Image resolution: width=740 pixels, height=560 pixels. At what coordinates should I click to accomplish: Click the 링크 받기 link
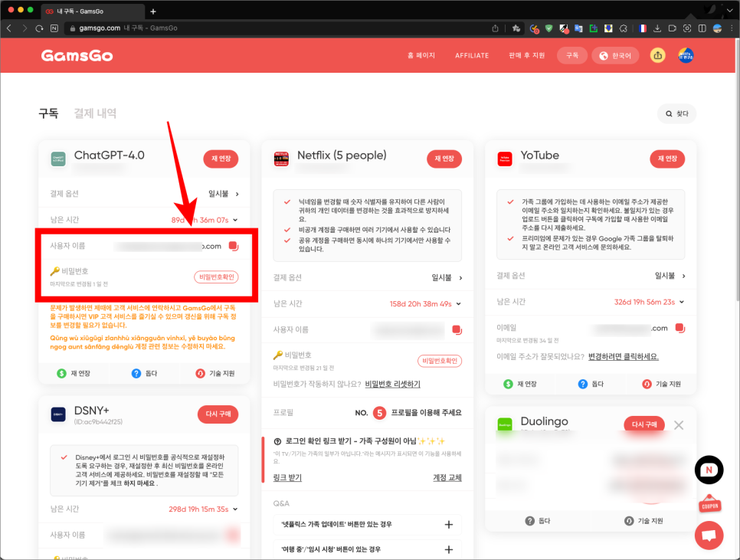287,477
